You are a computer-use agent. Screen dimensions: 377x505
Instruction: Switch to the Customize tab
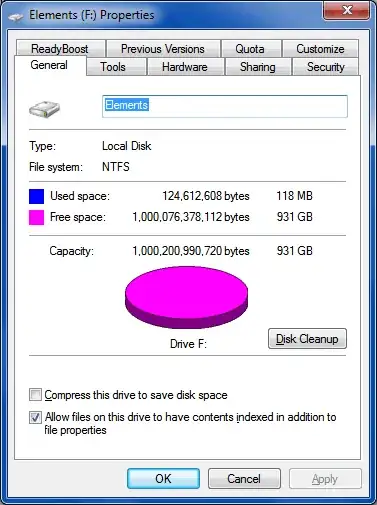click(x=320, y=49)
